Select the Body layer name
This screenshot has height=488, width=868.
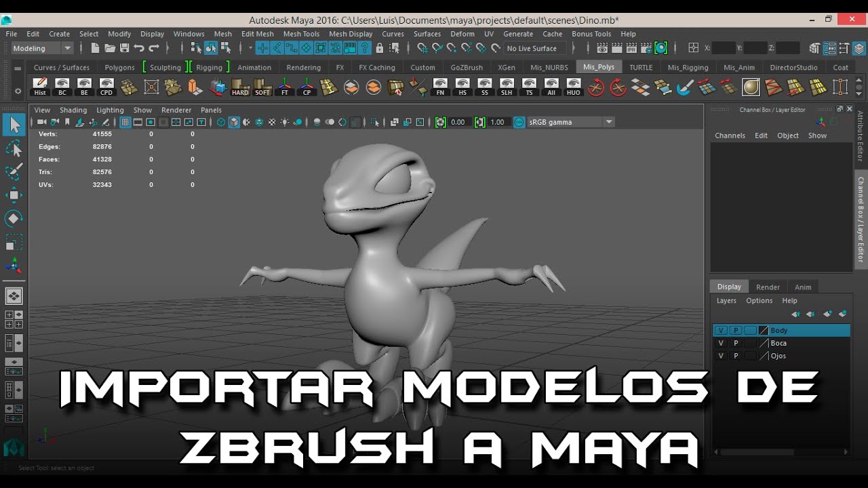[x=778, y=331]
